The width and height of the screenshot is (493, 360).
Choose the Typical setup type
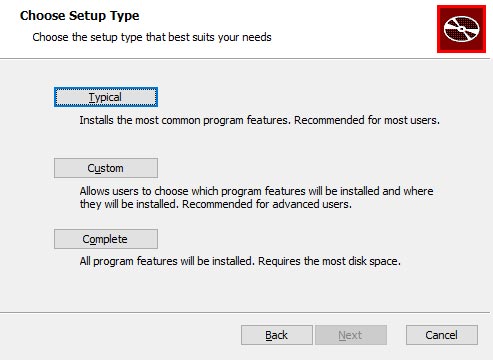click(x=106, y=97)
